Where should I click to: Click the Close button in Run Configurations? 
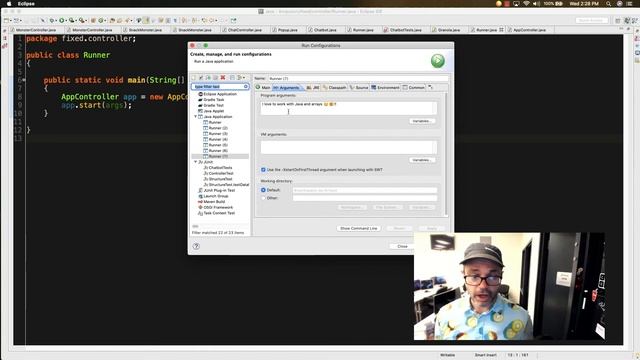coord(402,246)
